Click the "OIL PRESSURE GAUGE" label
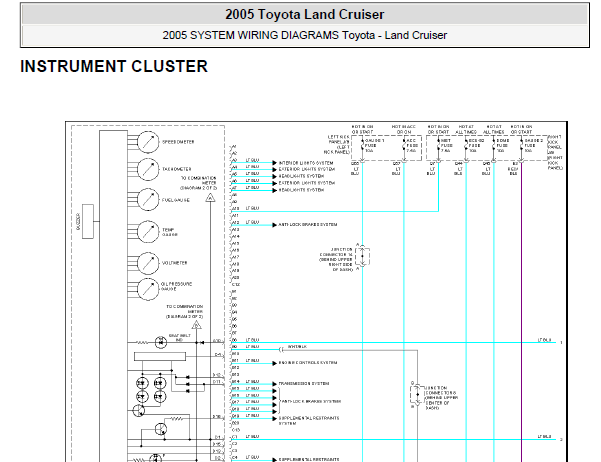Screen dimensions: 601x462 click(x=176, y=286)
